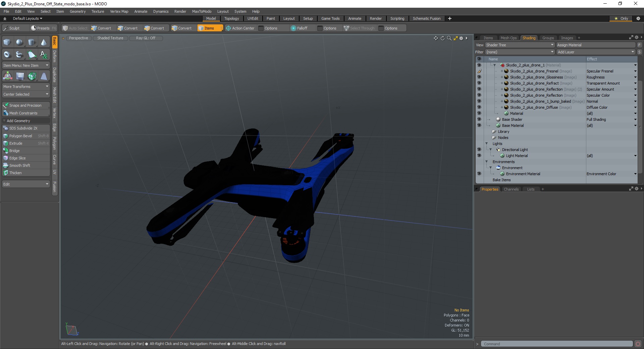This screenshot has width=644, height=349.
Task: Open the Vertex Map menu
Action: tap(119, 11)
